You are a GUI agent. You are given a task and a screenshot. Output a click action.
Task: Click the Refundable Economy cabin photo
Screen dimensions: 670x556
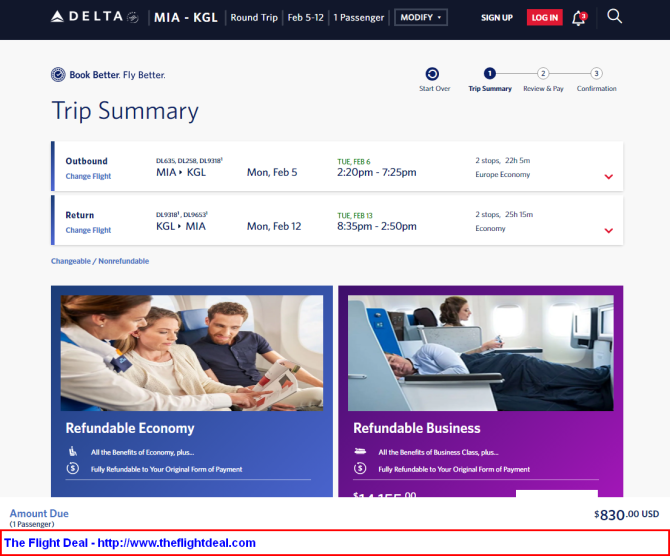192,353
